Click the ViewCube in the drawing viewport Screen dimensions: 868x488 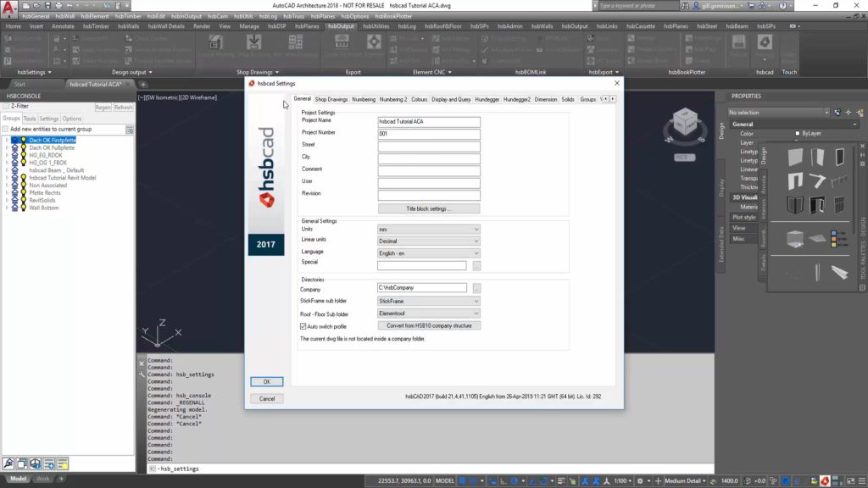click(x=685, y=122)
